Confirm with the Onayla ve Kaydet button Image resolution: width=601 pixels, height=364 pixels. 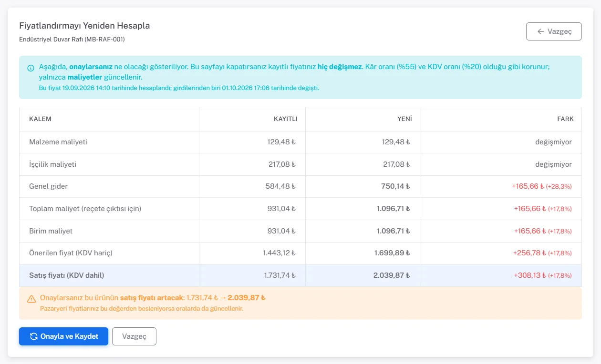pos(63,336)
